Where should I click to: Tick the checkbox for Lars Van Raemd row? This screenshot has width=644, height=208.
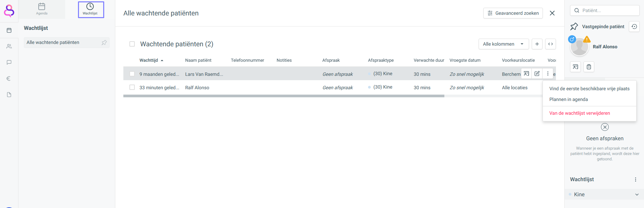132,74
